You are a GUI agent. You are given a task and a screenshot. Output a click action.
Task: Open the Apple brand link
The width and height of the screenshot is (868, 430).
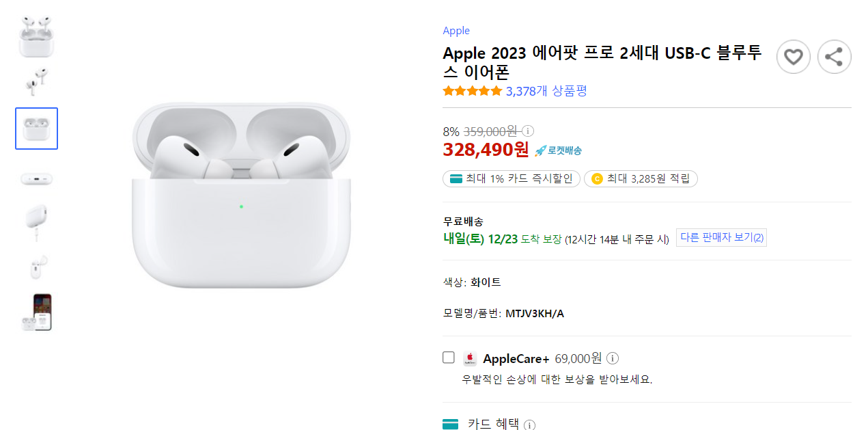point(456,31)
